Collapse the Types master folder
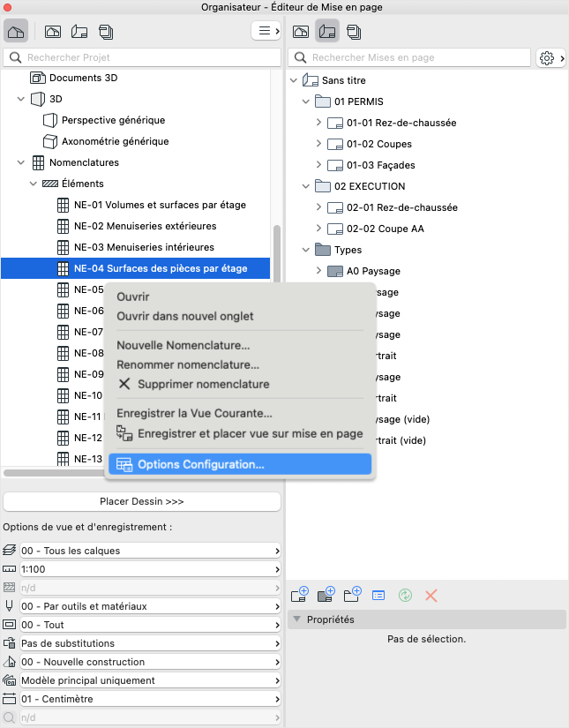 pos(305,250)
